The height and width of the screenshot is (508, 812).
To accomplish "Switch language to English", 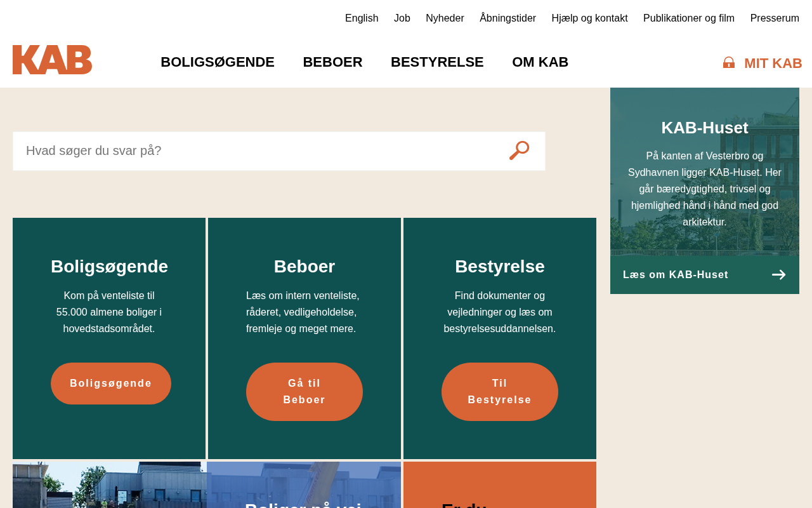I will tap(362, 18).
